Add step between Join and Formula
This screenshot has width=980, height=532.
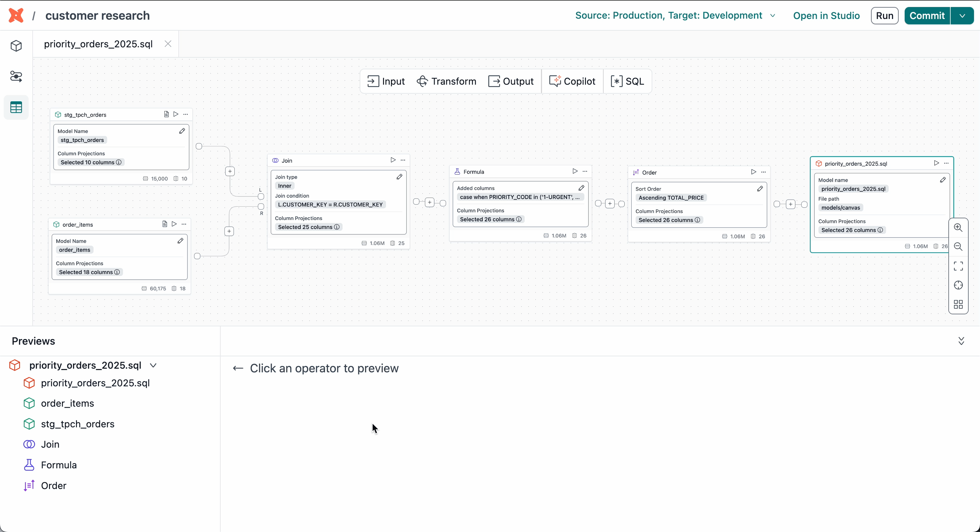click(430, 202)
